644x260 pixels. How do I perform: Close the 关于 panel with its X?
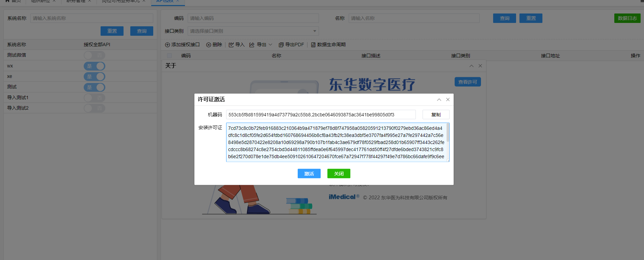[480, 66]
